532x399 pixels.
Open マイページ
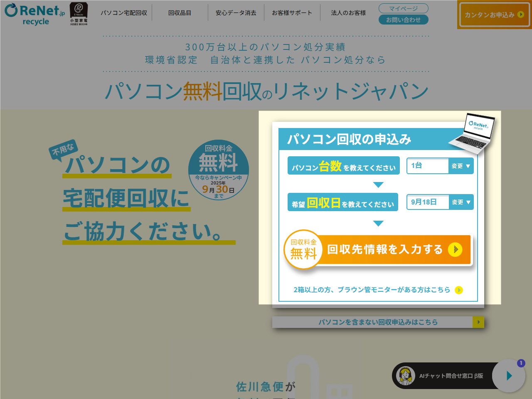[x=403, y=8]
